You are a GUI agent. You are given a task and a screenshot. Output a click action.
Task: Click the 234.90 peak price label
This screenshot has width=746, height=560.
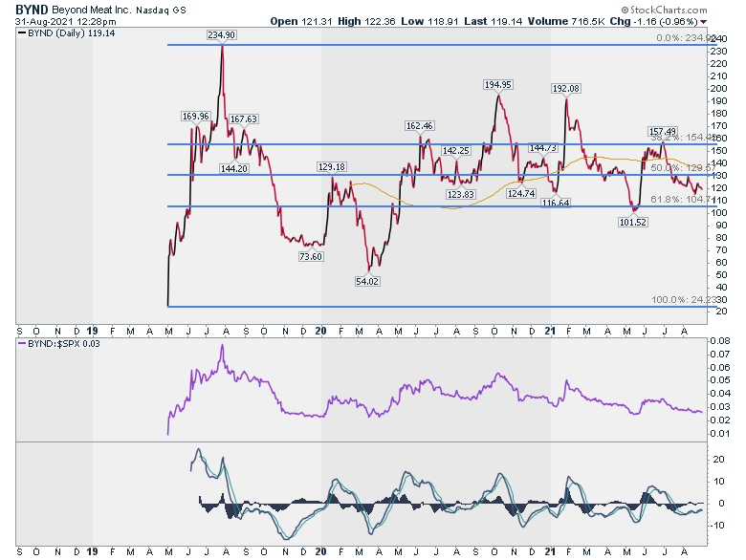[222, 34]
